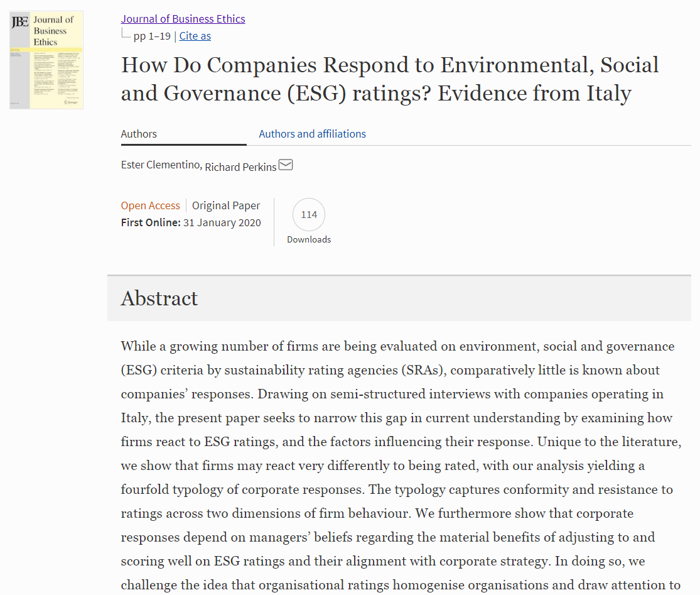Switch to Authors and affiliations tab

coord(312,134)
